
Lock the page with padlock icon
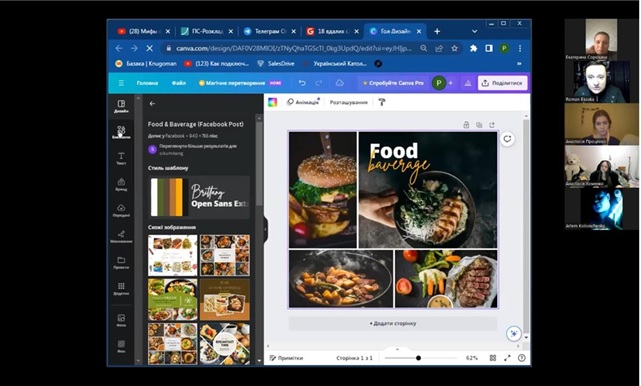click(466, 125)
